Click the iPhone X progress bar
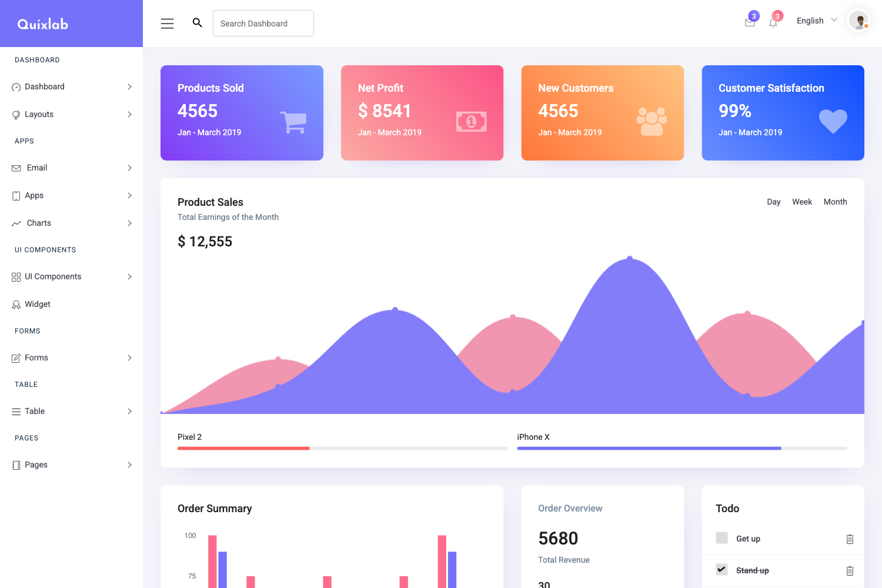 (682, 448)
